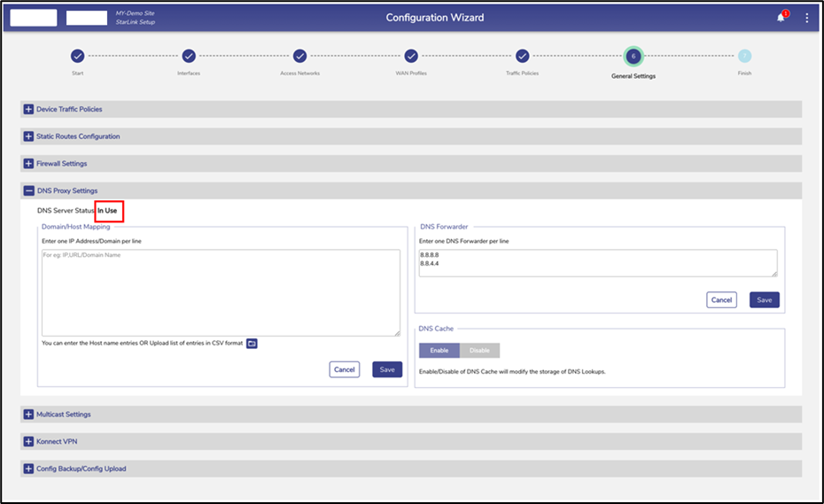Image resolution: width=824 pixels, height=504 pixels.
Task: Collapse the DNS Proxy Settings section
Action: (x=29, y=190)
